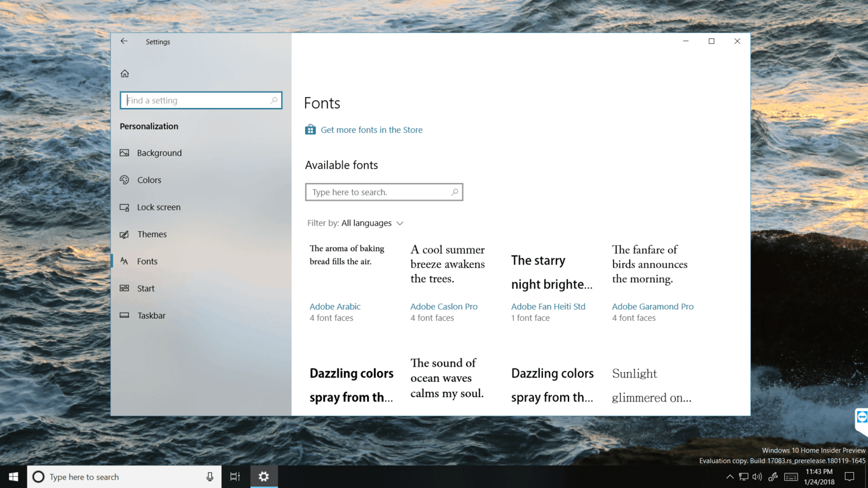Select the Start personalization page
Viewport: 868px width, 488px height.
point(146,288)
